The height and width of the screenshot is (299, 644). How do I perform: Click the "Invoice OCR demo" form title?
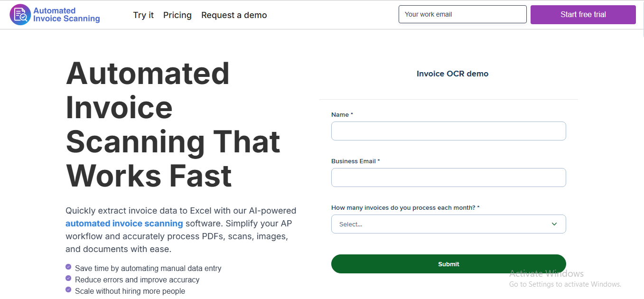pyautogui.click(x=452, y=74)
